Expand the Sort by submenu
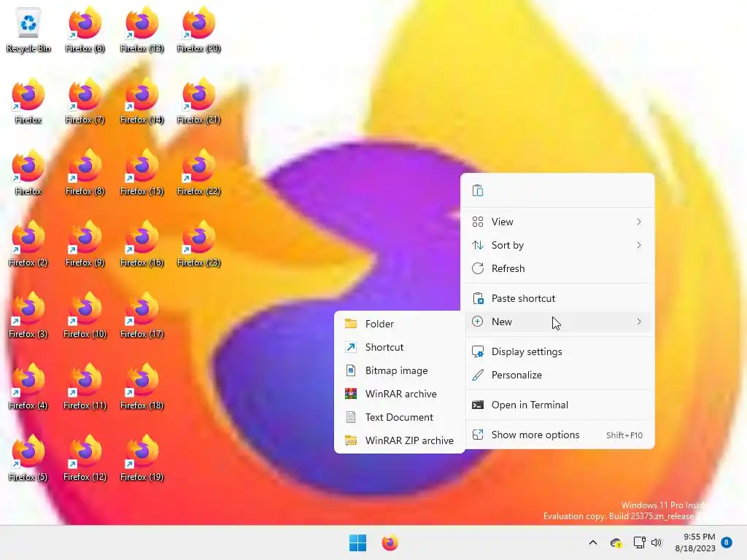The image size is (747, 560). tap(557, 245)
